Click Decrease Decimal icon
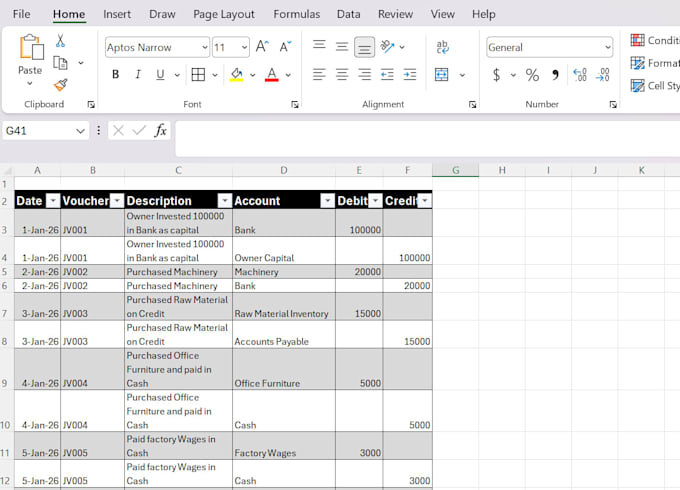Viewport: 680px width, 490px height. (x=602, y=75)
